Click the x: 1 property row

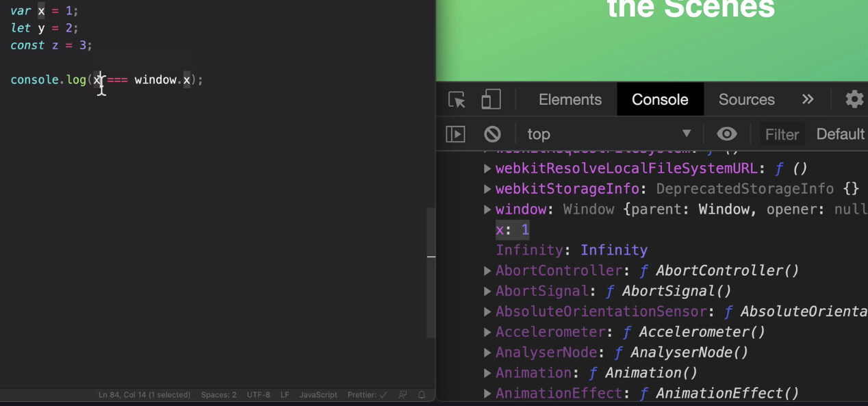512,229
